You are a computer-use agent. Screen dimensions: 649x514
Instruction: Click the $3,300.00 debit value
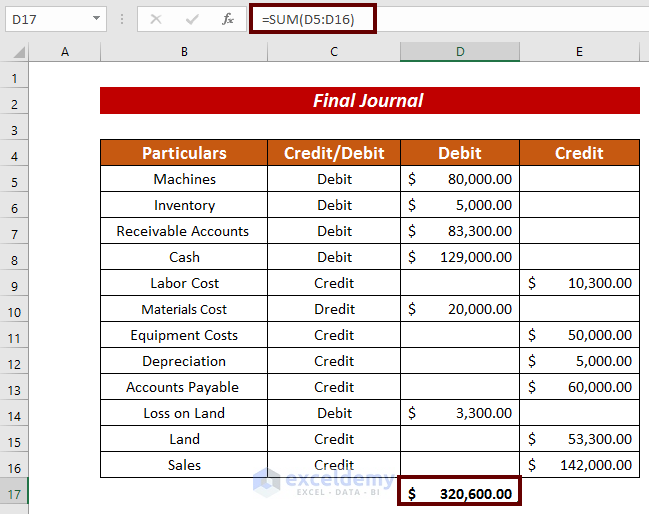tap(460, 413)
